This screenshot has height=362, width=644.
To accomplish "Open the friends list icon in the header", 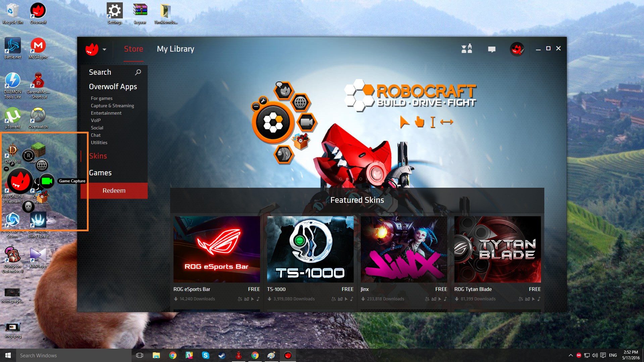I will 466,49.
